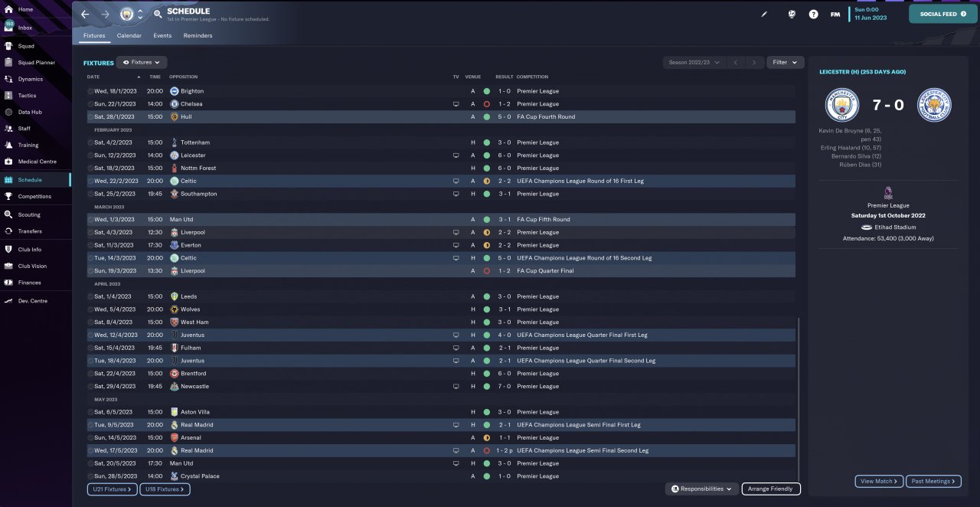Image resolution: width=980 pixels, height=507 pixels.
Task: Toggle reminder circle for Tottenham fixture
Action: point(90,142)
